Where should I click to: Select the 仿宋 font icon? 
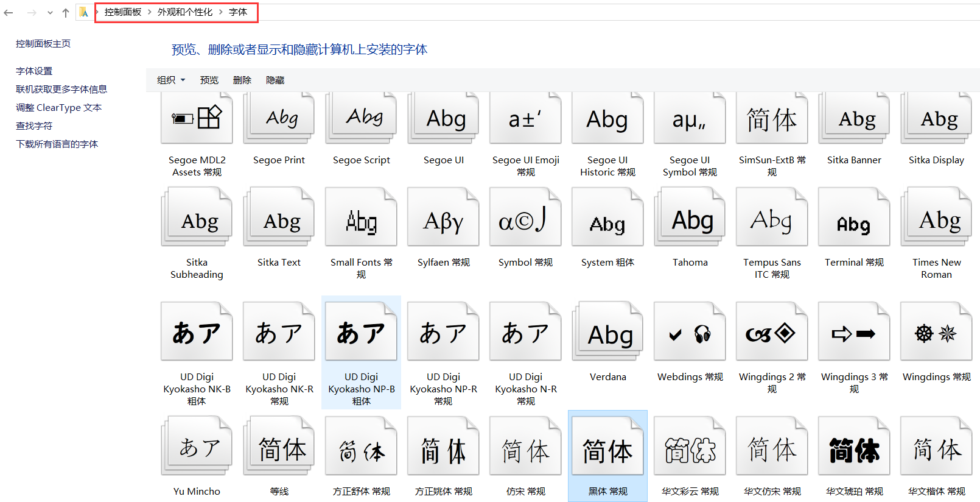point(525,446)
